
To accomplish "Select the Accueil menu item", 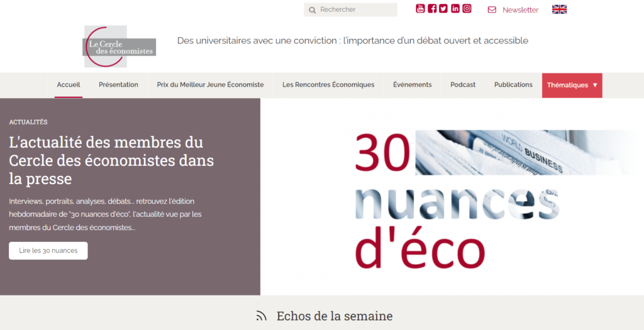I will point(69,85).
